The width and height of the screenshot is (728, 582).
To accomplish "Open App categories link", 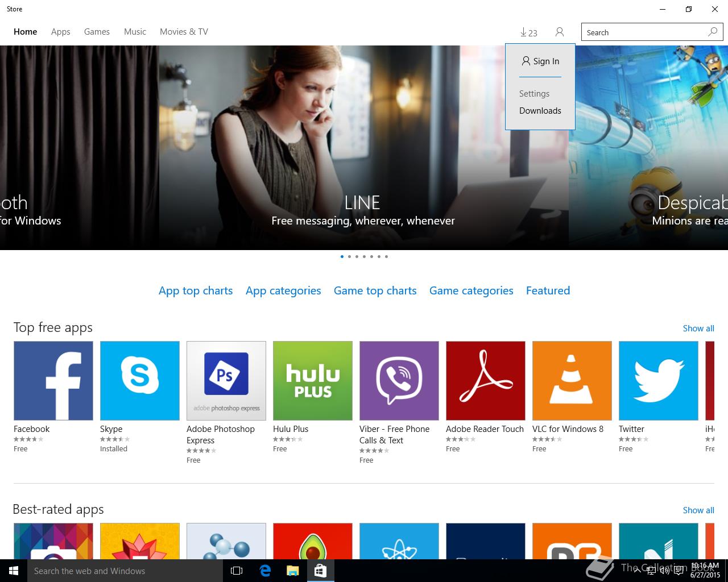I will (283, 290).
